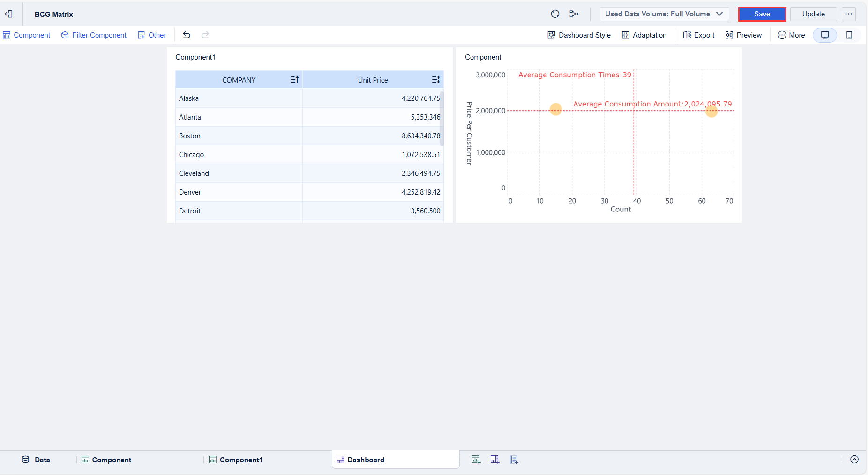
Task: Add a new chart component from the bottom bar
Action: coord(476,460)
